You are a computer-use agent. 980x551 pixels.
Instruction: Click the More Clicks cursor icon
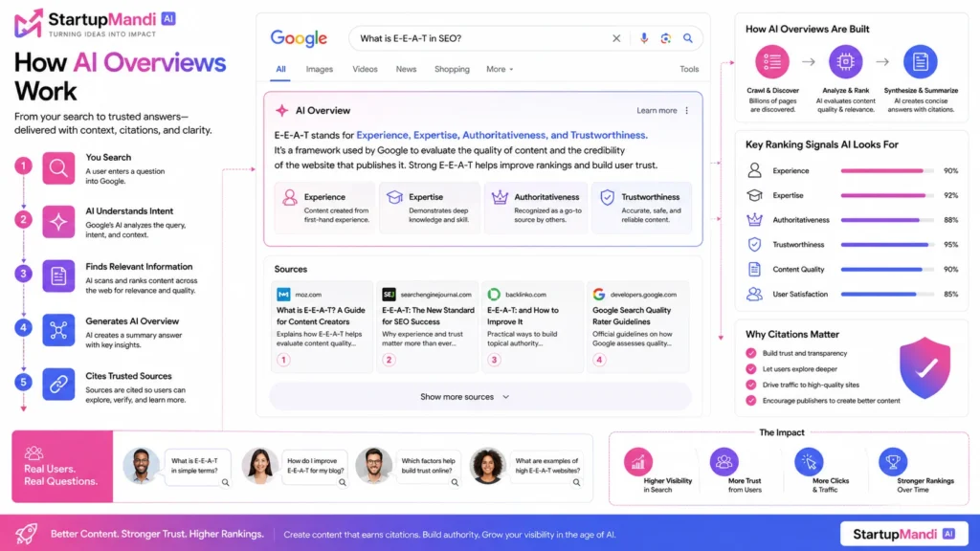809,462
